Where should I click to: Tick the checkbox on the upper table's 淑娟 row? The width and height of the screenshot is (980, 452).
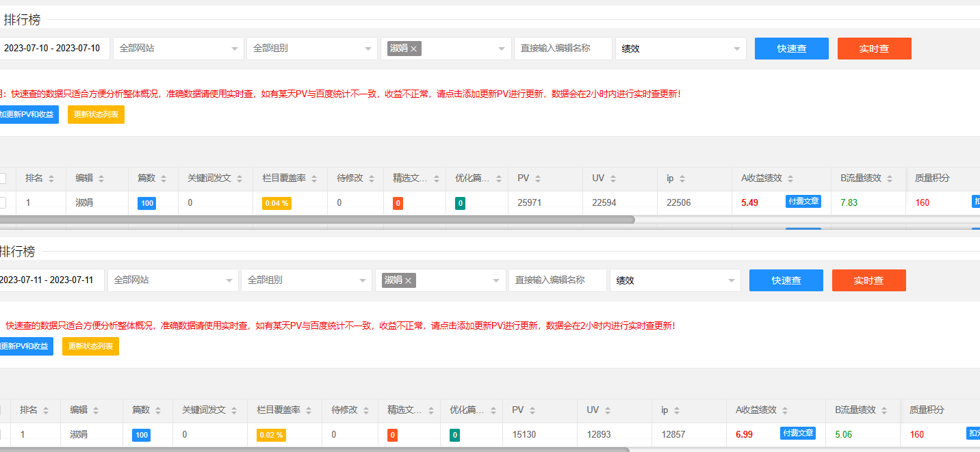click(3, 202)
